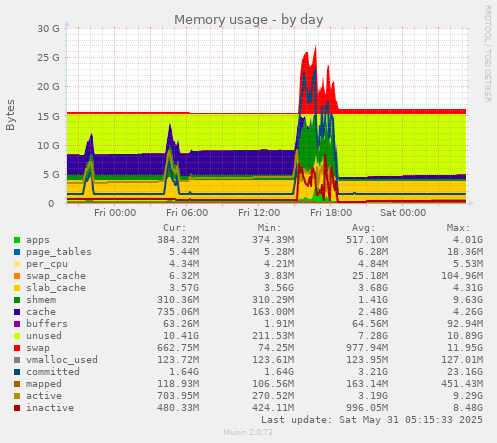Click the 'Cur:' column header
The height and width of the screenshot is (443, 497).
tap(175, 228)
